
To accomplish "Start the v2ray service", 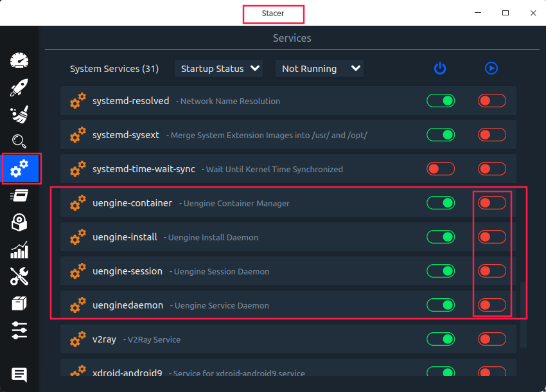I will (491, 339).
